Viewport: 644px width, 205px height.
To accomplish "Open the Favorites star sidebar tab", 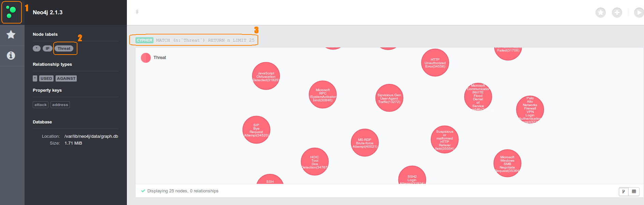I will click(11, 34).
